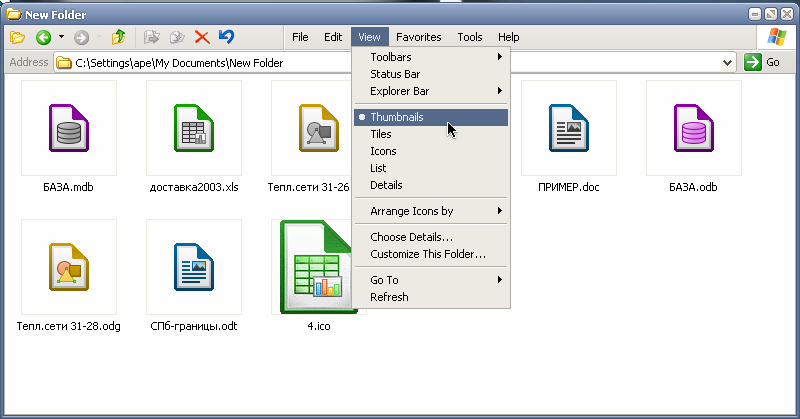The height and width of the screenshot is (419, 800).
Task: Select the 4.ico thumbnail
Action: pyautogui.click(x=318, y=267)
